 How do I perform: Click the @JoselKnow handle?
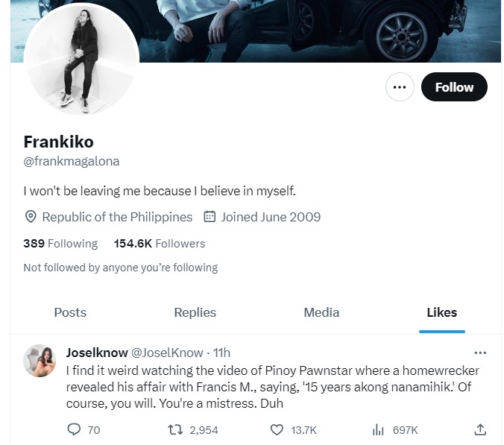click(167, 353)
